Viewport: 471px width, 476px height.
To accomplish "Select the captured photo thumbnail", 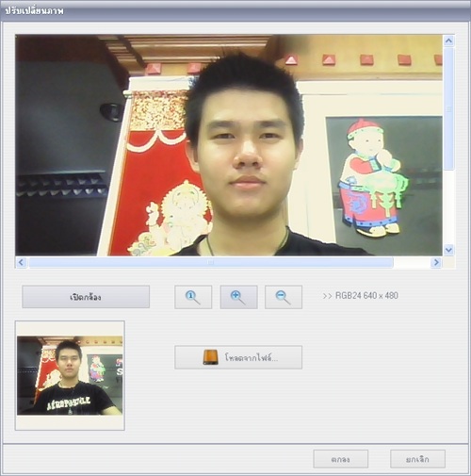I will [70, 375].
